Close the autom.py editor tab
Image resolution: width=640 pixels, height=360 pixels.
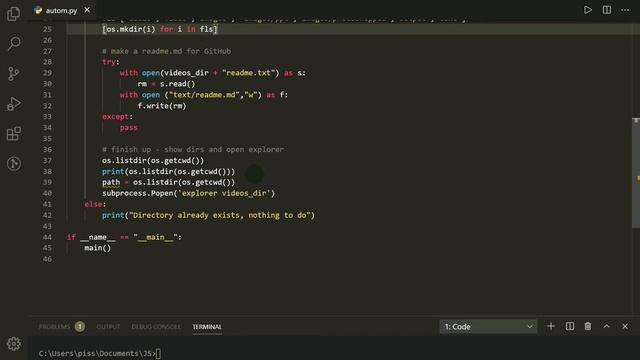(87, 10)
